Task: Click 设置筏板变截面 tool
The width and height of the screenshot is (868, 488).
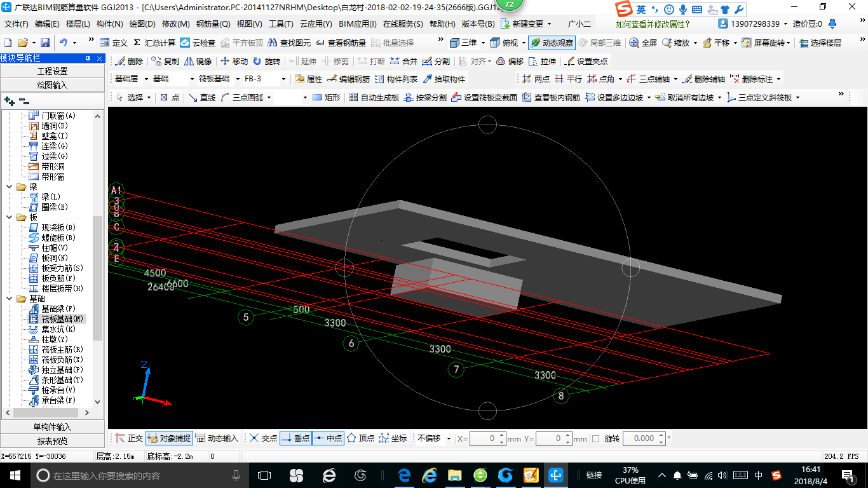Action: 484,97
